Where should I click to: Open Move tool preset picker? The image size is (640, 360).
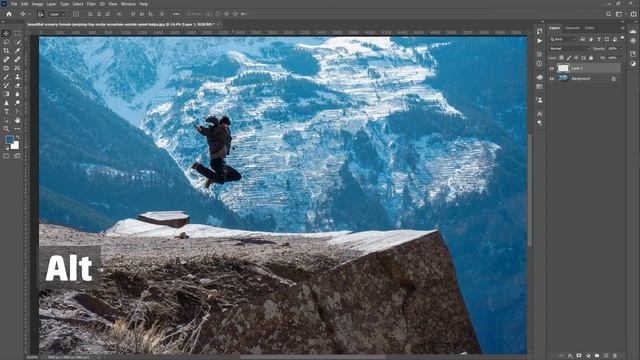click(x=24, y=14)
